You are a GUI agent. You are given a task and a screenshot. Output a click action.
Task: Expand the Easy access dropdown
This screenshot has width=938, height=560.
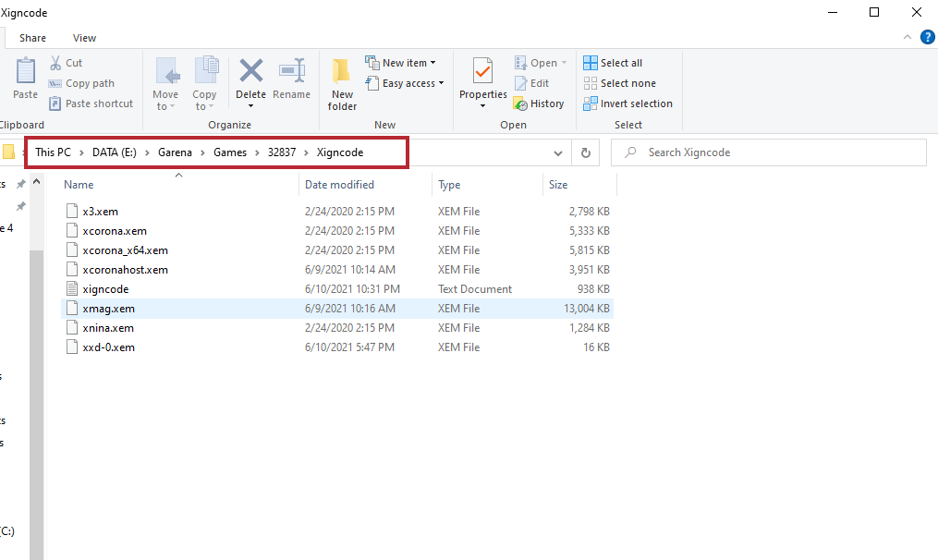click(x=442, y=83)
